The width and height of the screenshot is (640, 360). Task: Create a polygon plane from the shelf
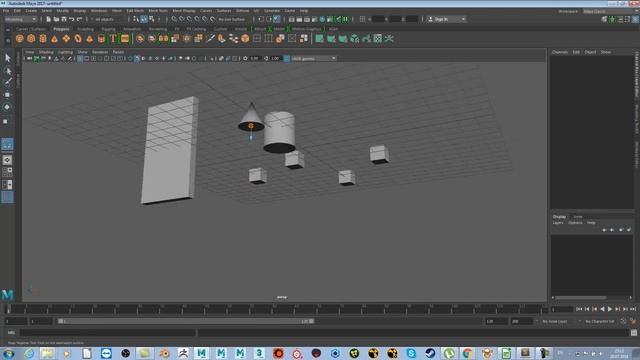(x=66, y=39)
